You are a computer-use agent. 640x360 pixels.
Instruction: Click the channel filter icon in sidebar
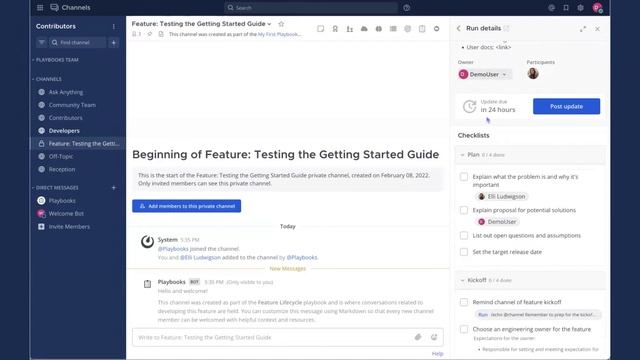point(42,42)
